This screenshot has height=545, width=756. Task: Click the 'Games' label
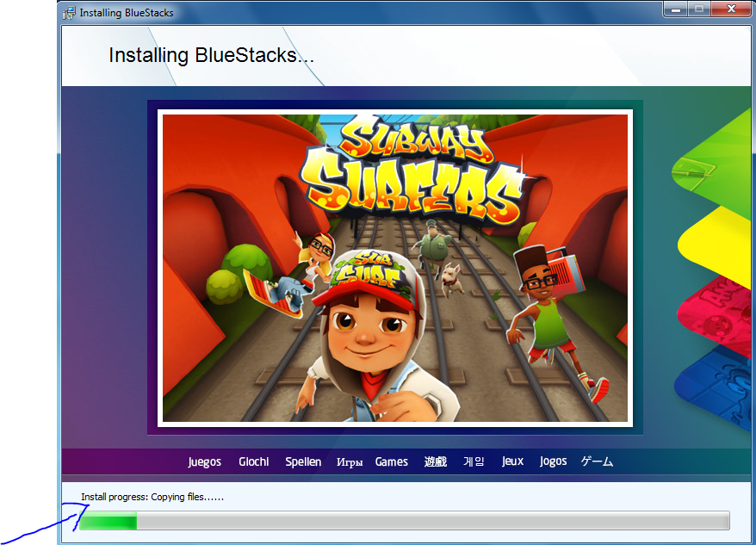(392, 461)
